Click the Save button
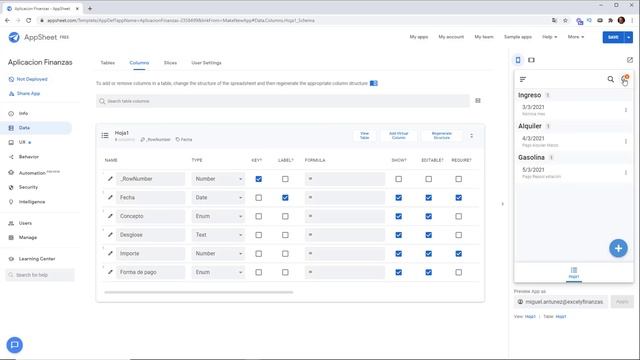 pos(613,37)
